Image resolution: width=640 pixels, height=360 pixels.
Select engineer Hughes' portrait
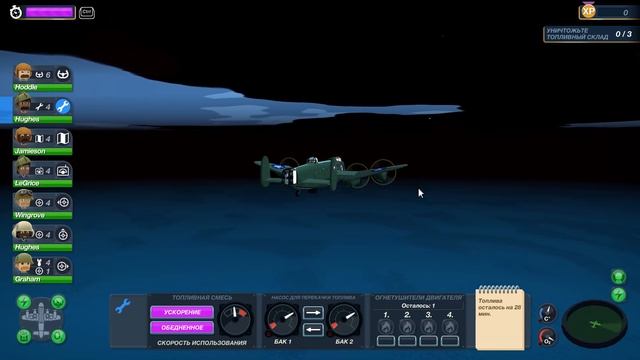pos(23,104)
